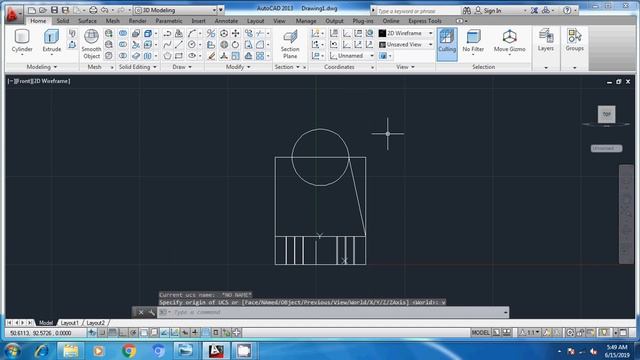Click the solid Subtract icon
The height and width of the screenshot is (360, 640).
(123, 44)
